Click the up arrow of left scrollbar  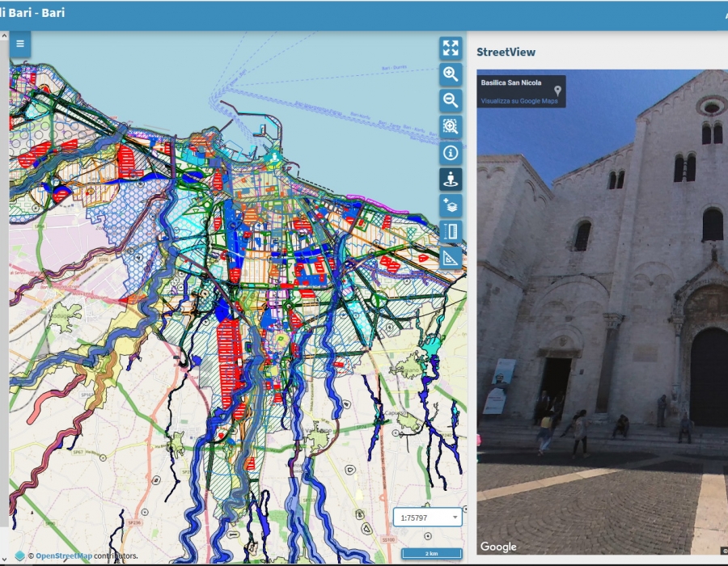[x=4, y=36]
